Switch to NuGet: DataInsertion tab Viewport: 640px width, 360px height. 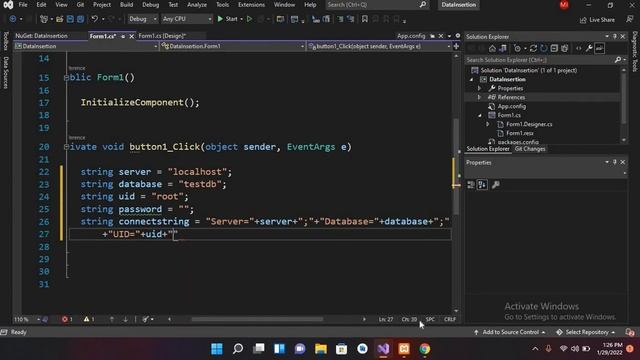coord(41,36)
